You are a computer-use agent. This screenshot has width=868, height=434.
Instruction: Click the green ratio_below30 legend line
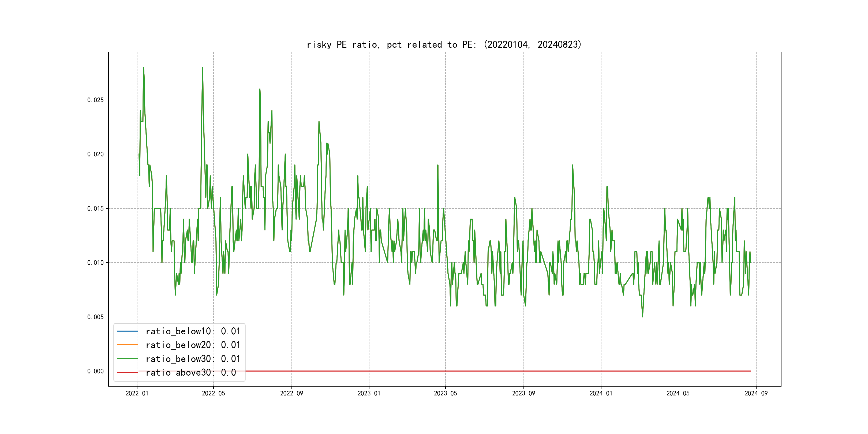pos(127,359)
